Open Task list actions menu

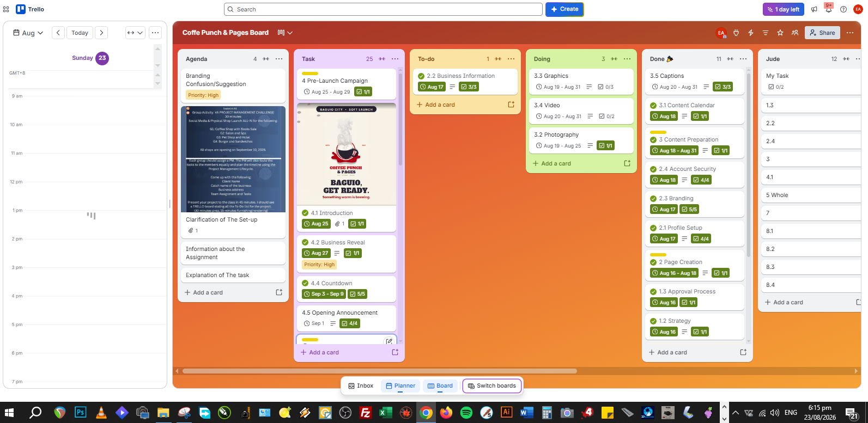click(x=395, y=59)
